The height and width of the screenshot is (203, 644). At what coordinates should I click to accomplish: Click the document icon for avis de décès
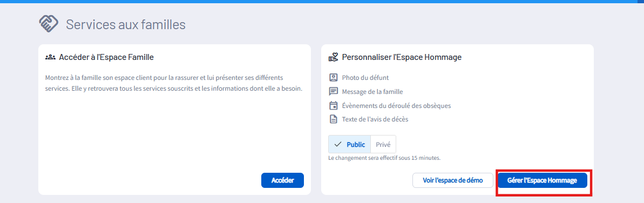coord(333,119)
